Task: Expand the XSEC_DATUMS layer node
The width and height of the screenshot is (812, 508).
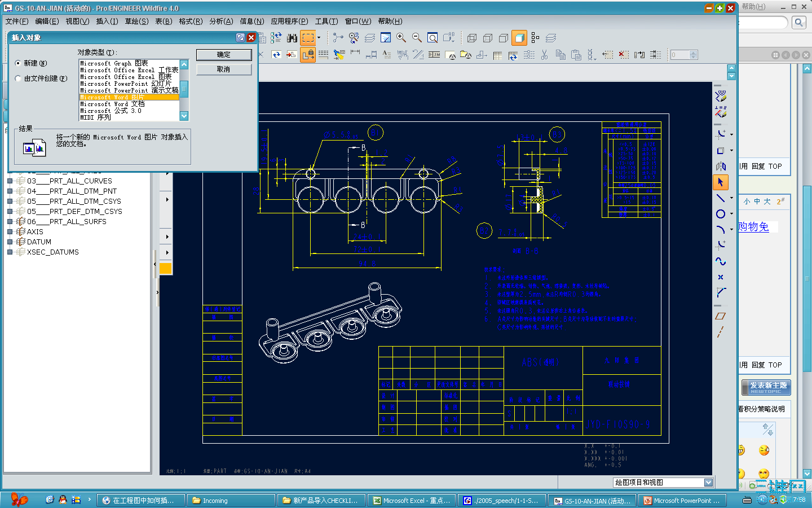Action: tap(10, 252)
